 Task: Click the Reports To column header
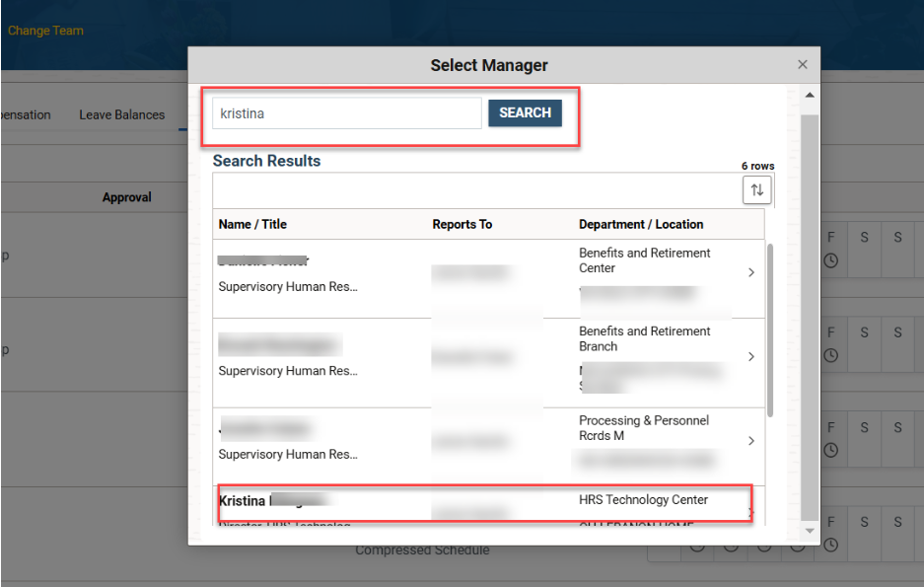click(462, 225)
